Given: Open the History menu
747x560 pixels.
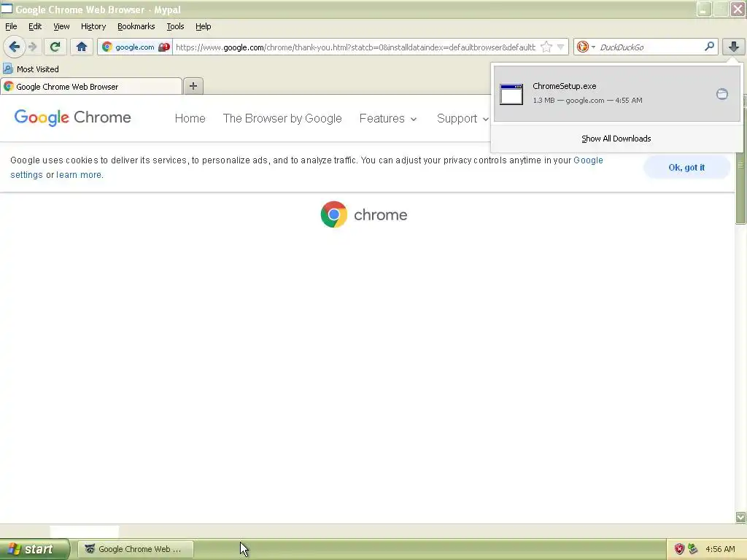Looking at the screenshot, I should [93, 26].
